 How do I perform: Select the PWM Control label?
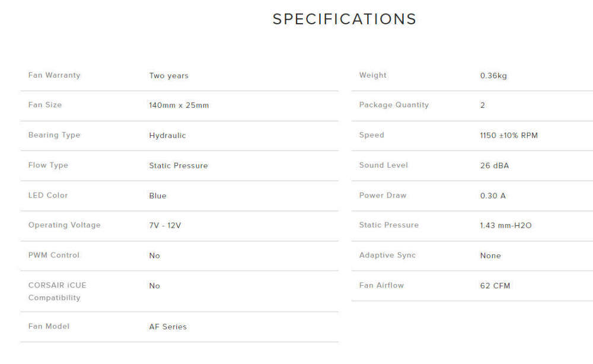coord(53,256)
